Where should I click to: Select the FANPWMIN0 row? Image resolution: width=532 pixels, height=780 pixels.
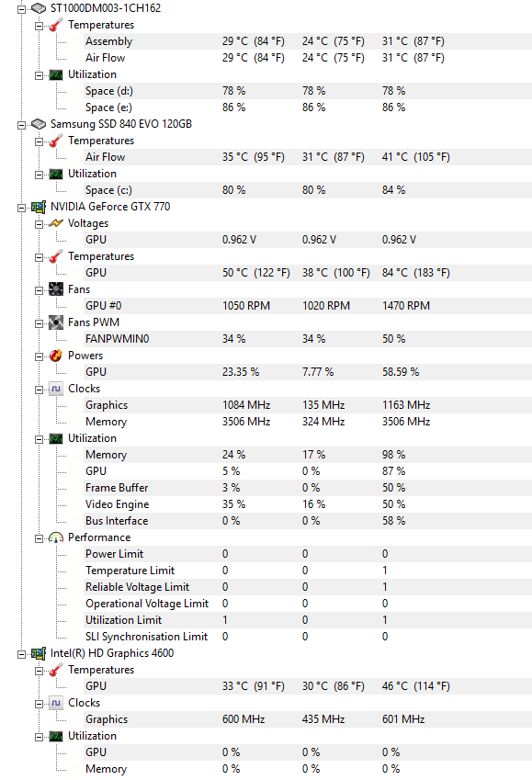click(308, 339)
